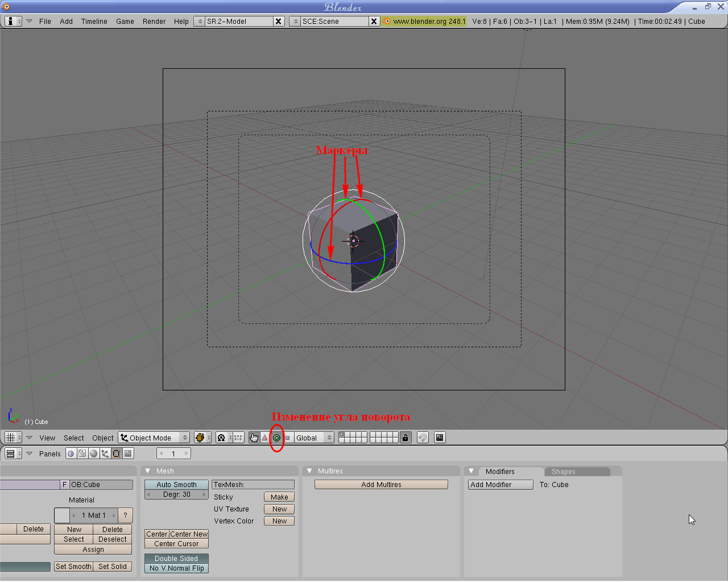Click the translate manipulator triangle icon
This screenshot has height=582, width=728.
[265, 438]
